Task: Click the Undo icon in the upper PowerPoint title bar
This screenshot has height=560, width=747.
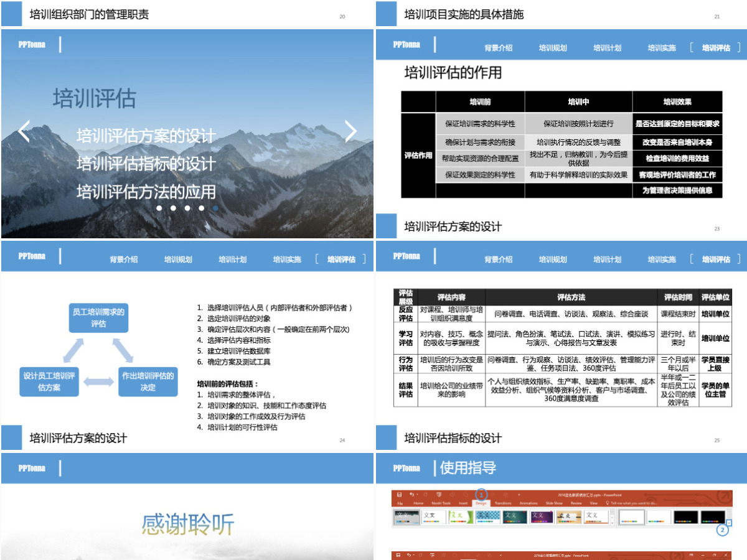Action: [411, 495]
